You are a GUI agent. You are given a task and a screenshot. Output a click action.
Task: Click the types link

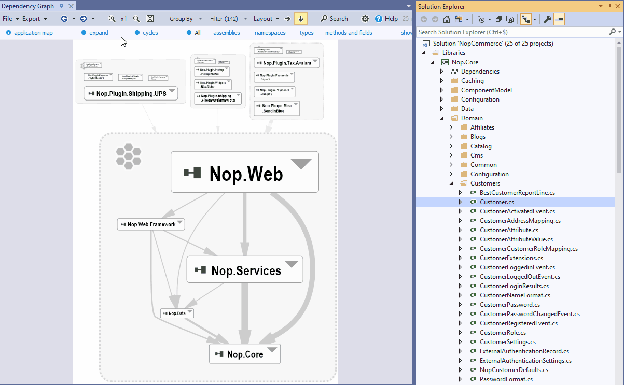pos(306,33)
